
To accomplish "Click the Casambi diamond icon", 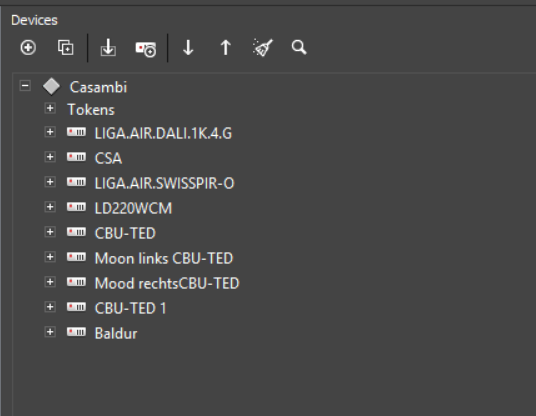I will (x=51, y=86).
